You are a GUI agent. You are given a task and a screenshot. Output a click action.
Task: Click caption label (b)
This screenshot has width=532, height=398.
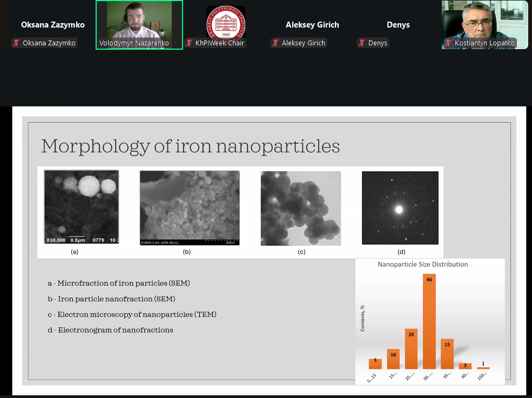coord(187,252)
